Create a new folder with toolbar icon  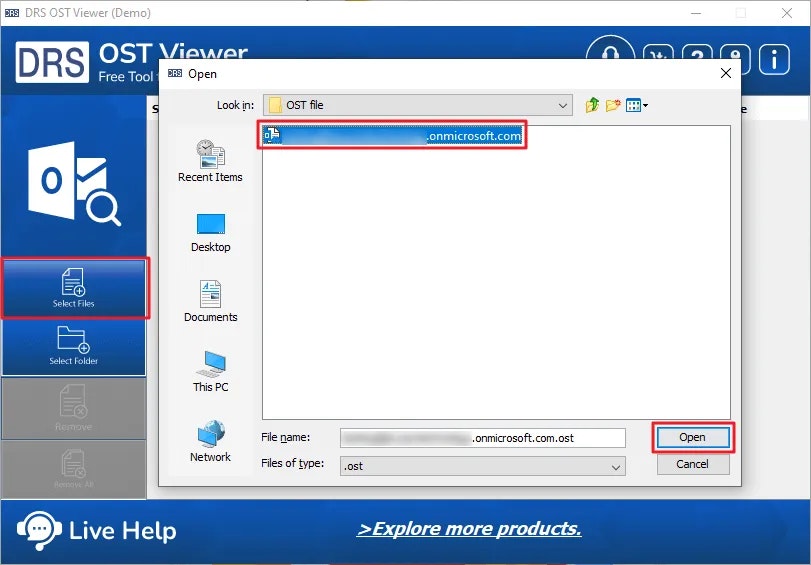point(613,106)
